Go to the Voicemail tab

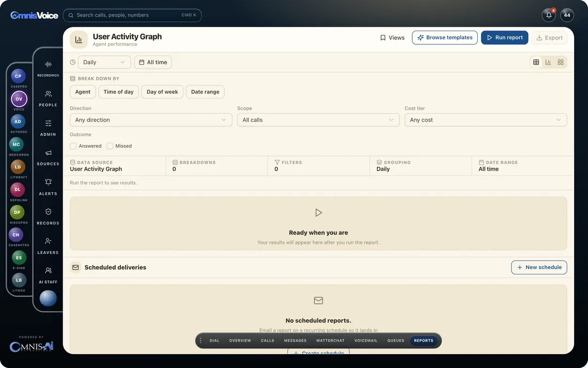tap(366, 341)
